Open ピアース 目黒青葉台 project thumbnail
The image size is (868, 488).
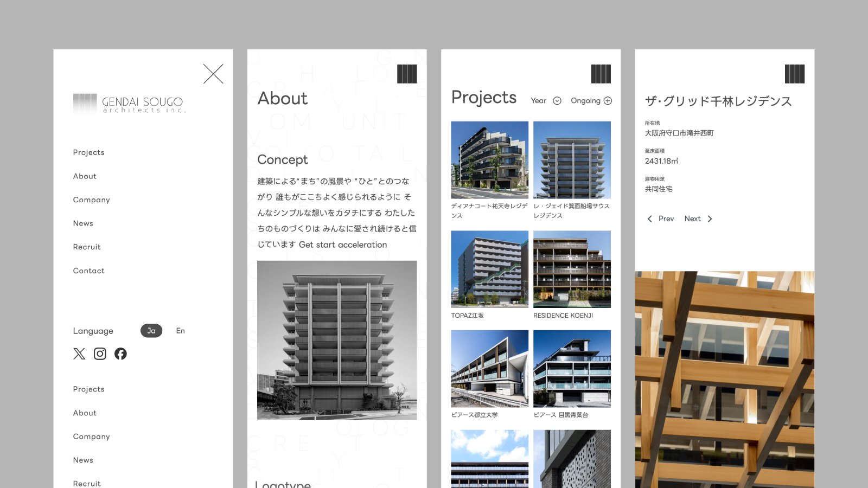pyautogui.click(x=572, y=369)
